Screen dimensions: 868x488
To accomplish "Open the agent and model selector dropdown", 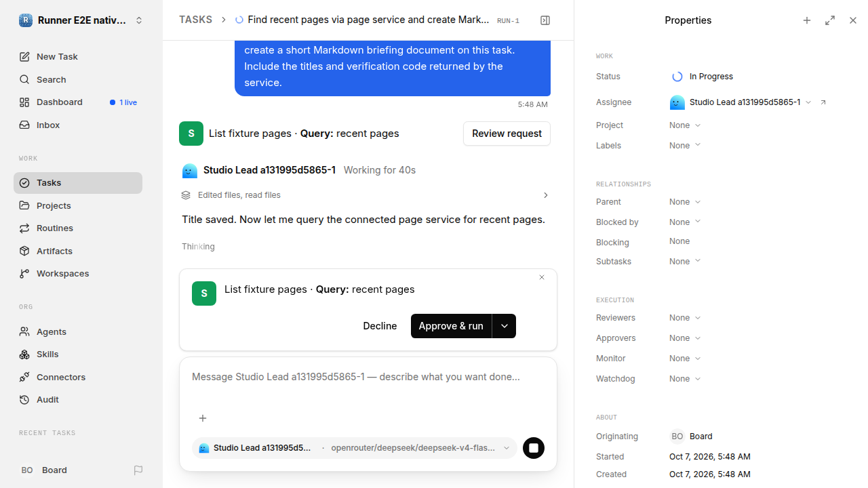I will click(x=355, y=448).
